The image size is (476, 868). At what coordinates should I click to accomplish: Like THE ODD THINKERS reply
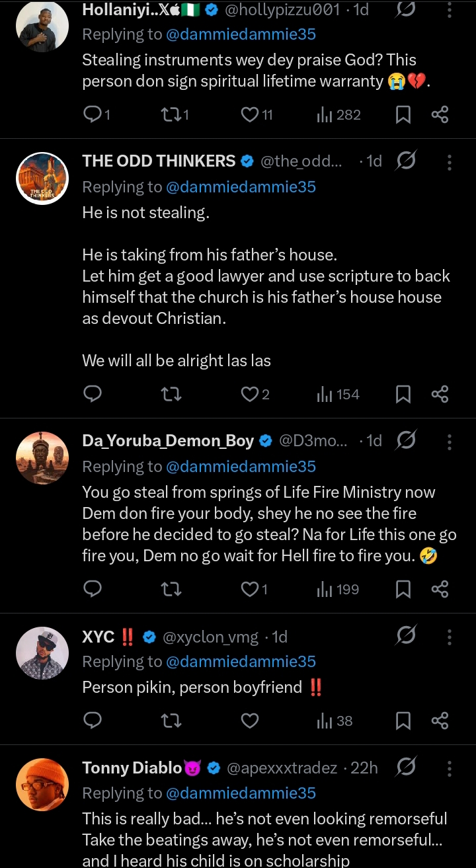tap(250, 395)
